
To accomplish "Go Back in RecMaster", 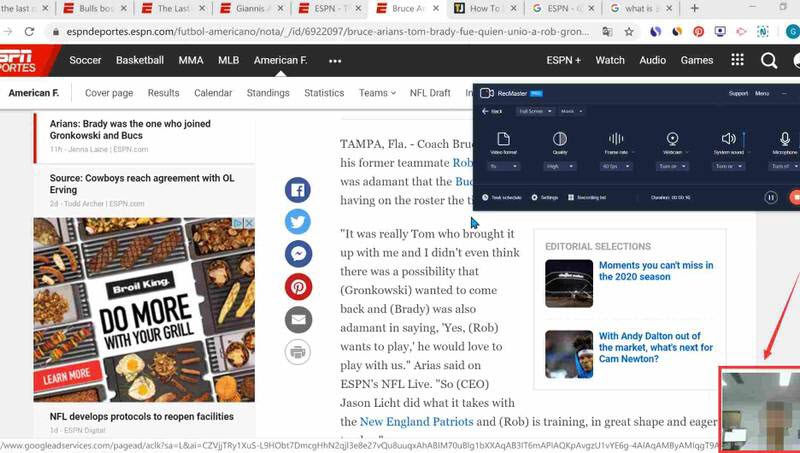I will [x=492, y=111].
